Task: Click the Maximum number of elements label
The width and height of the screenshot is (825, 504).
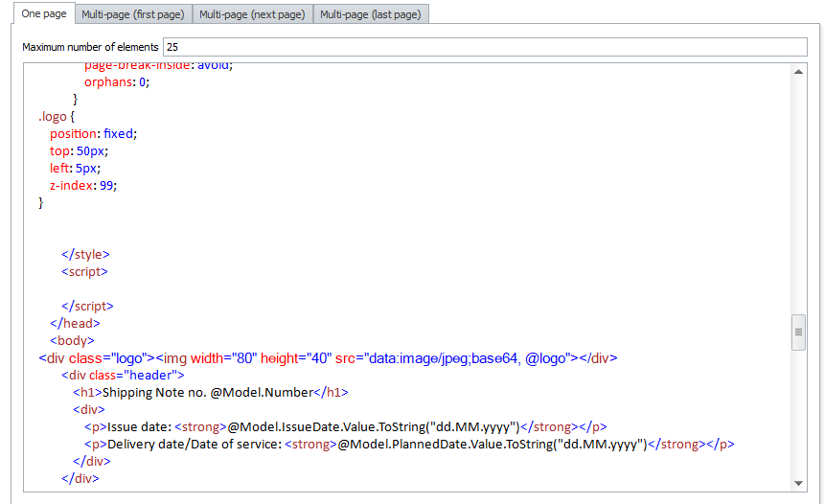Action: click(90, 47)
